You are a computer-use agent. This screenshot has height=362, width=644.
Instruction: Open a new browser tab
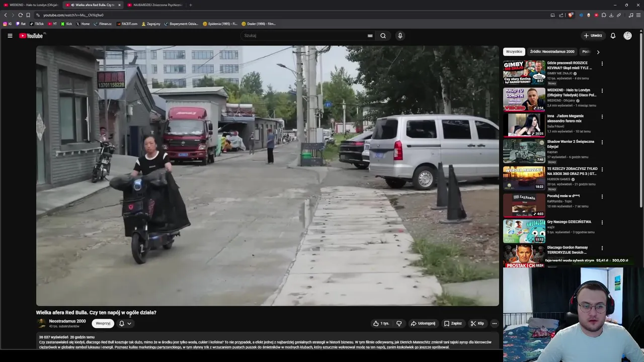click(190, 5)
